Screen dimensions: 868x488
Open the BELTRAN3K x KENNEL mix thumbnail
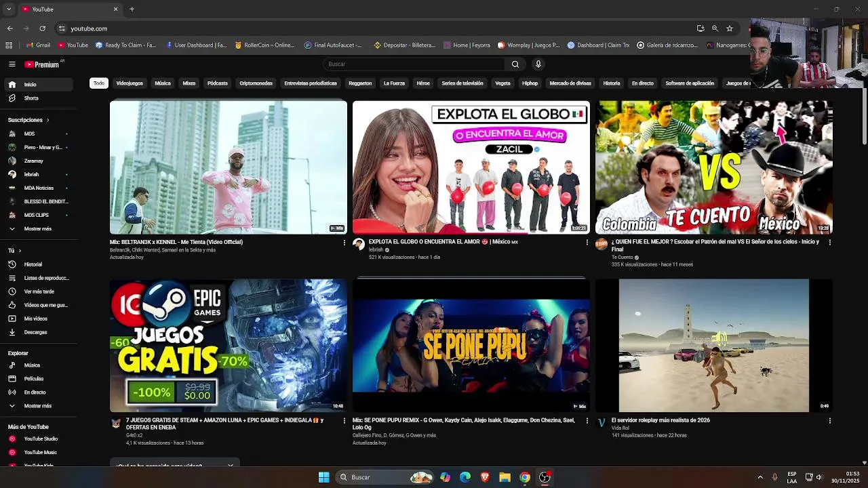(x=229, y=167)
